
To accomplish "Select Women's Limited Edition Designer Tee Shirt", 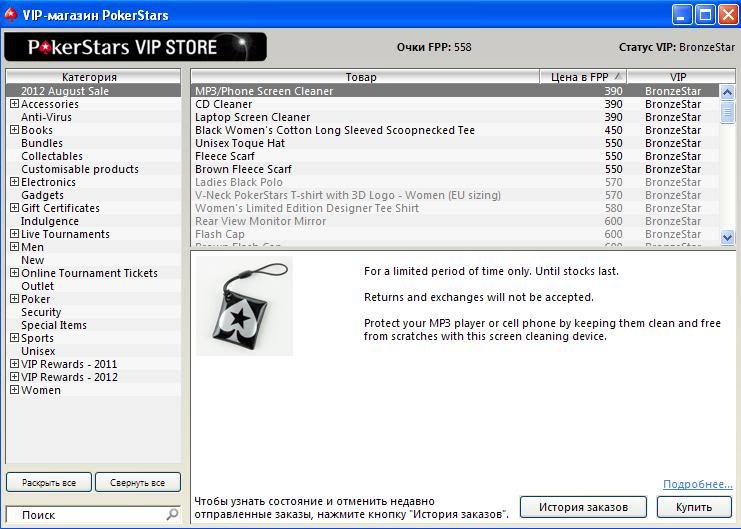I will (x=455, y=208).
